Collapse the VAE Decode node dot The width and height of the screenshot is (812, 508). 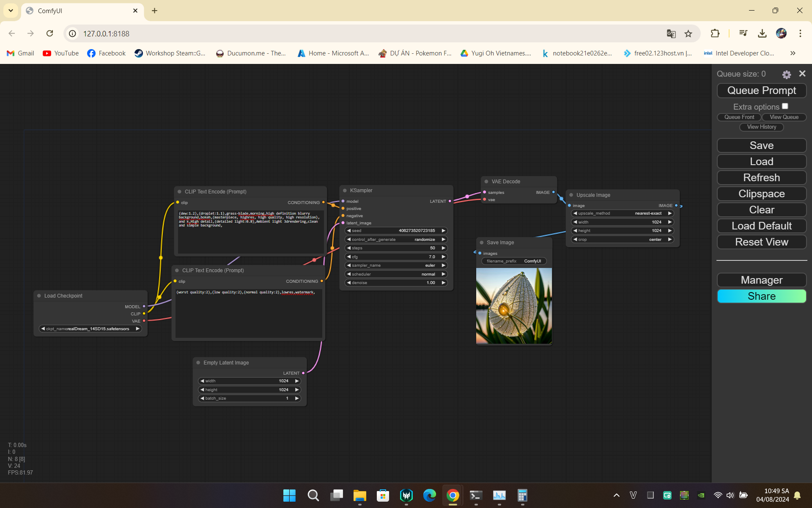[486, 182]
